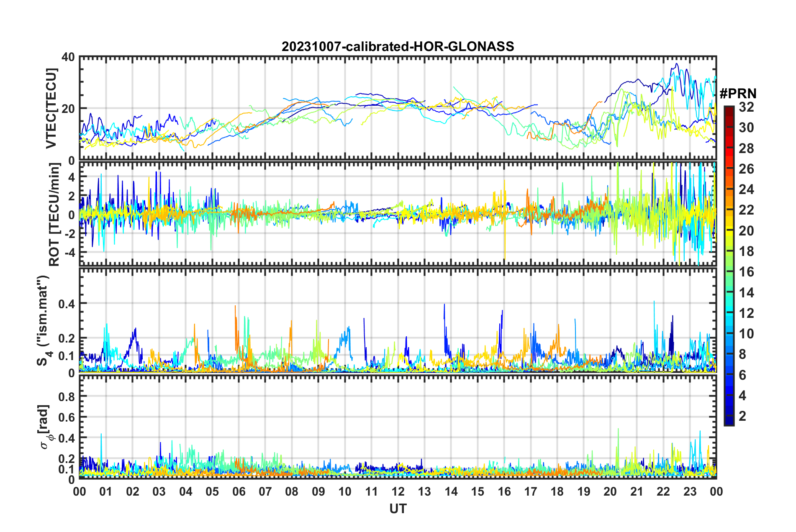Click colorbar tick label 8
The height and width of the screenshot is (532, 796).
(x=743, y=354)
